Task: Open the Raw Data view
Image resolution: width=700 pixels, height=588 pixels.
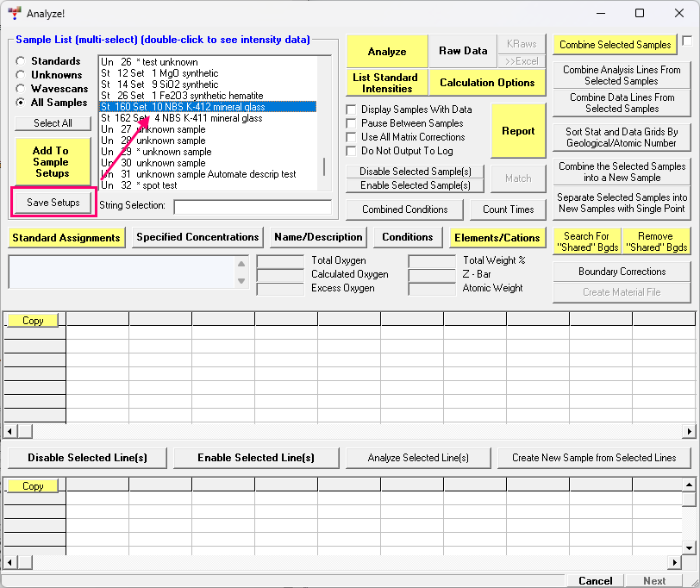Action: pyautogui.click(x=463, y=51)
